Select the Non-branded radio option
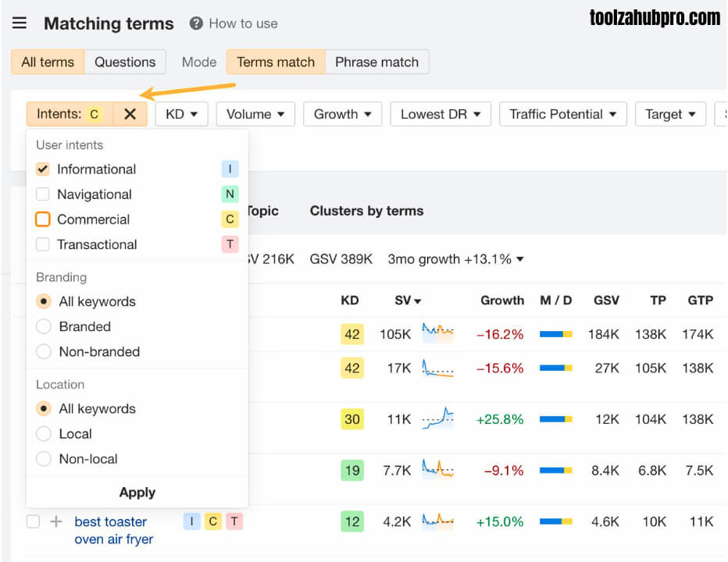 coord(44,352)
